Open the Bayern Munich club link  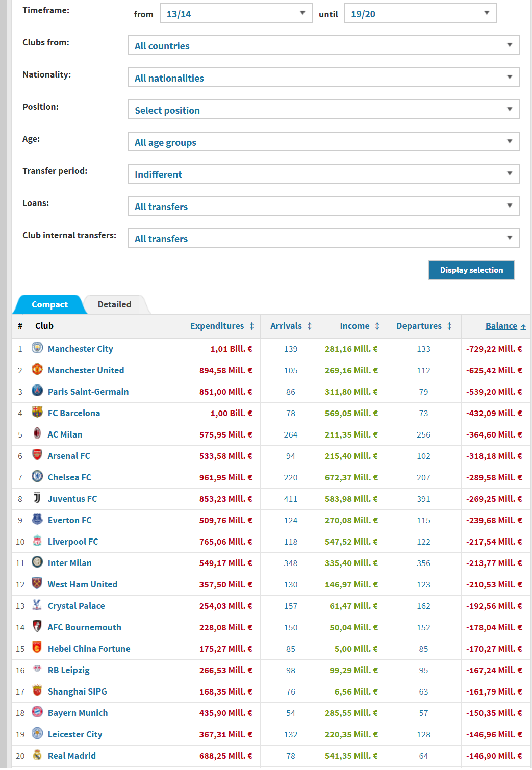(x=78, y=713)
